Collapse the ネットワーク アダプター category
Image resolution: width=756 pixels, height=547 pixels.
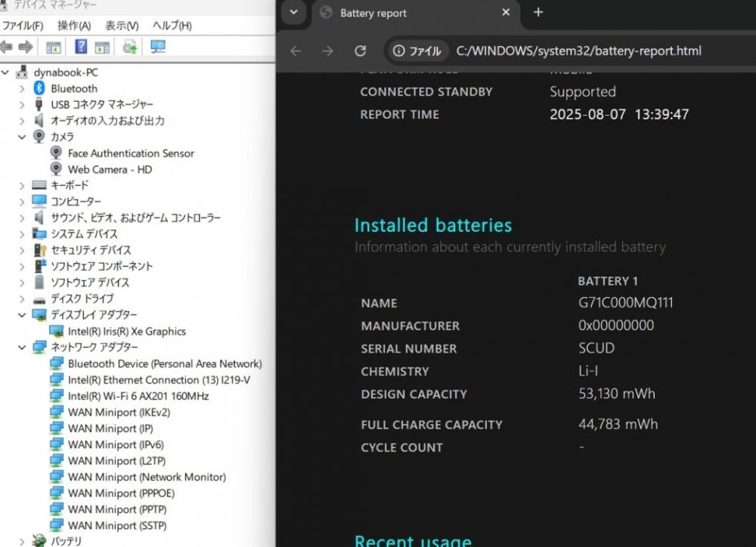22,347
